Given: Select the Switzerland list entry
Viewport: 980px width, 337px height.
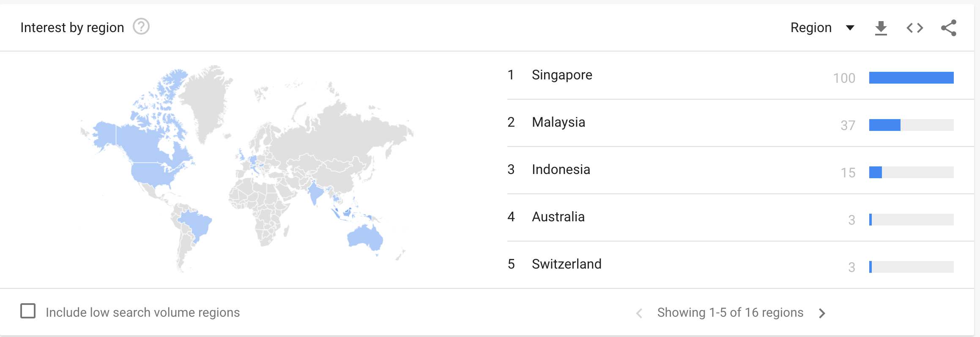Looking at the screenshot, I should coord(567,264).
